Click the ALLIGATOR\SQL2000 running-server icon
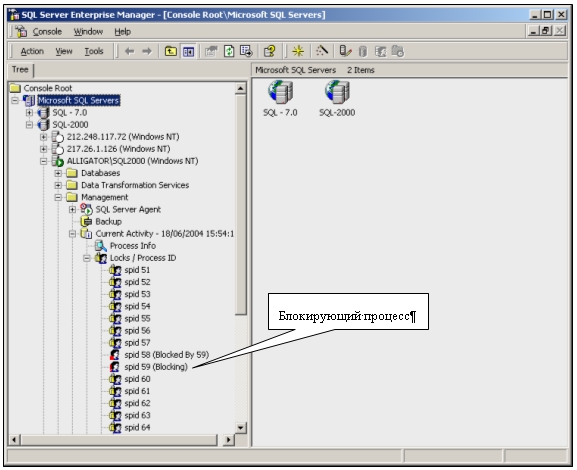 pyautogui.click(x=57, y=161)
